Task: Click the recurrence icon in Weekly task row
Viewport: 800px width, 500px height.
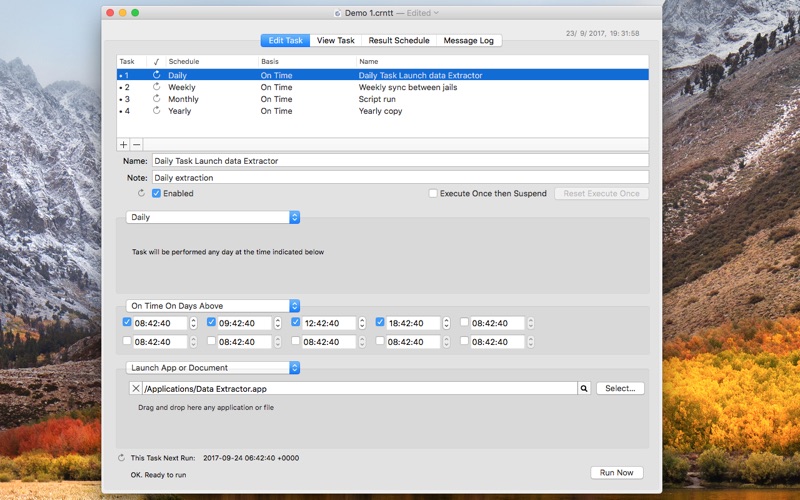Action: [x=157, y=87]
